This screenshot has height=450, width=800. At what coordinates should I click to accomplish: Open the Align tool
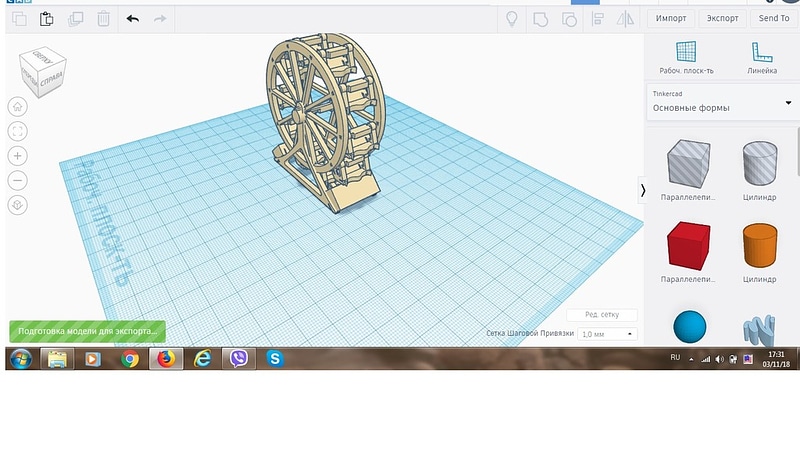pyautogui.click(x=597, y=19)
